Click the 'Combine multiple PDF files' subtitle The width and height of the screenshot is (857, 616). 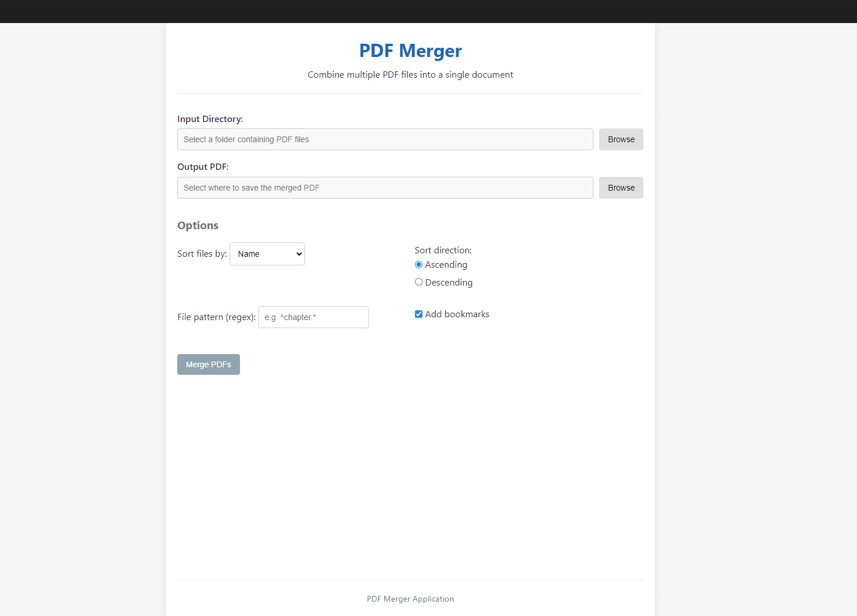(x=410, y=75)
